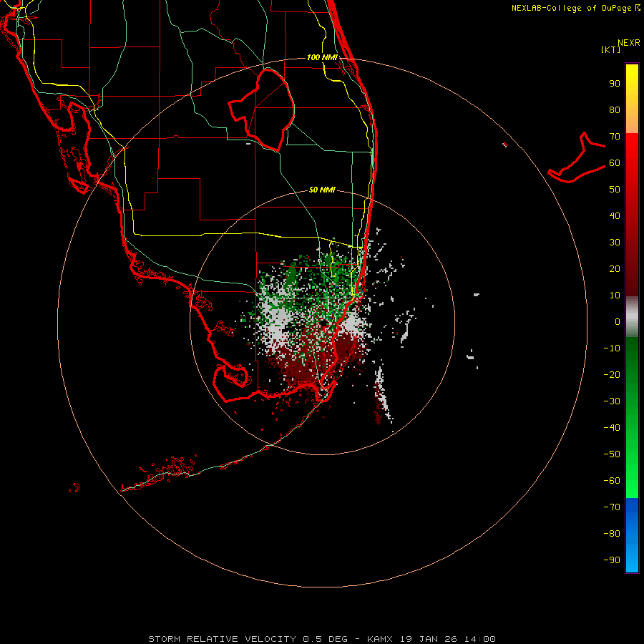This screenshot has height=644, width=644.
Task: Click the [KT] units label
Action: pyautogui.click(x=611, y=49)
